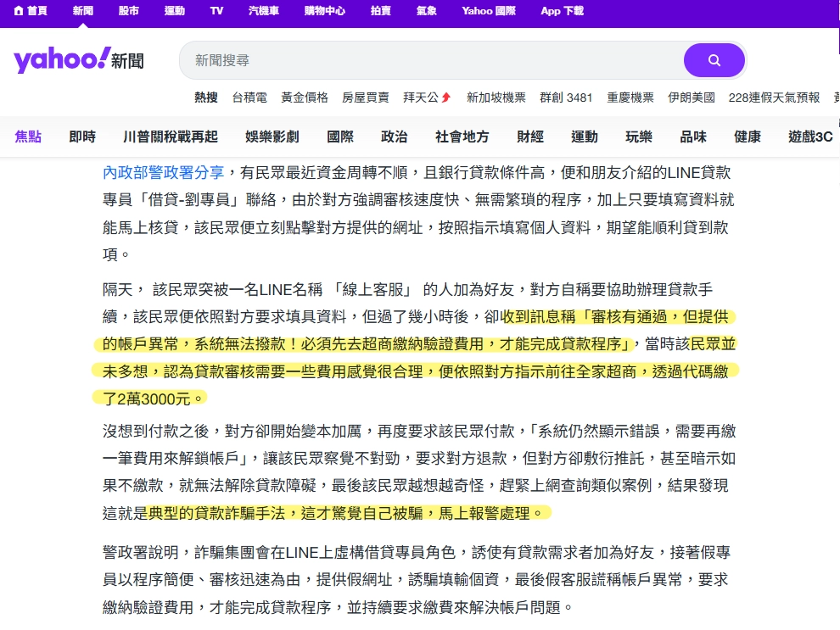Switch to the 焦點 tab
Viewport: 840px width, 630px height.
point(28,136)
